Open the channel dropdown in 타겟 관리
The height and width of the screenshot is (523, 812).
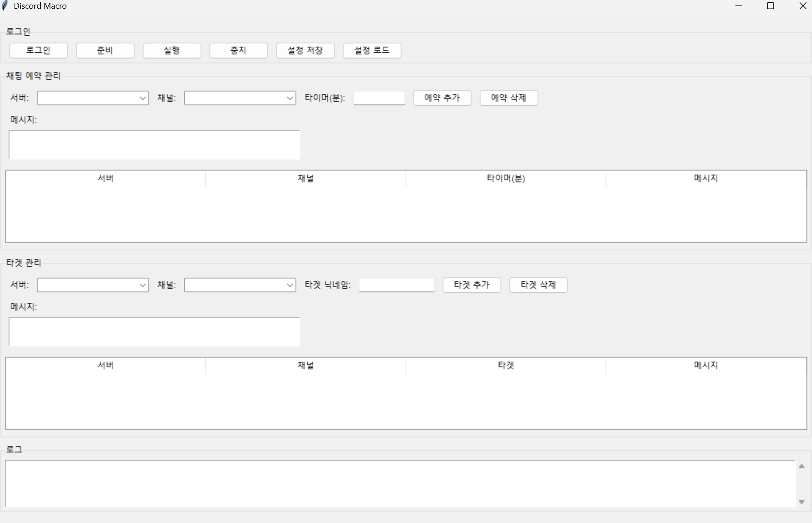point(290,285)
